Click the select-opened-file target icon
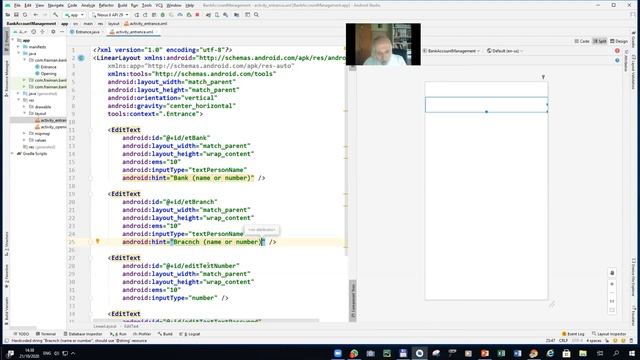640x360 pixels. [x=33, y=31]
